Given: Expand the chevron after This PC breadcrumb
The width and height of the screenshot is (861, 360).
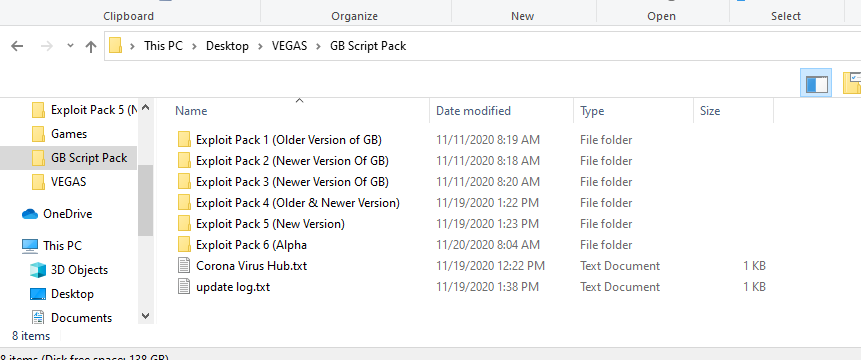Looking at the screenshot, I should [x=194, y=46].
